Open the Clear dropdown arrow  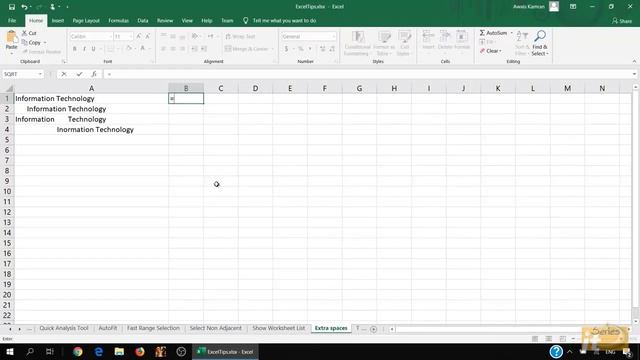point(500,51)
